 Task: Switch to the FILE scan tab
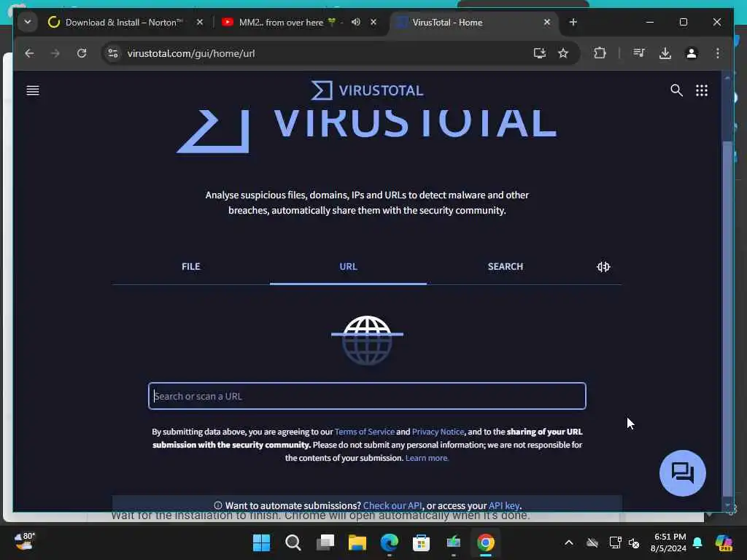(190, 267)
